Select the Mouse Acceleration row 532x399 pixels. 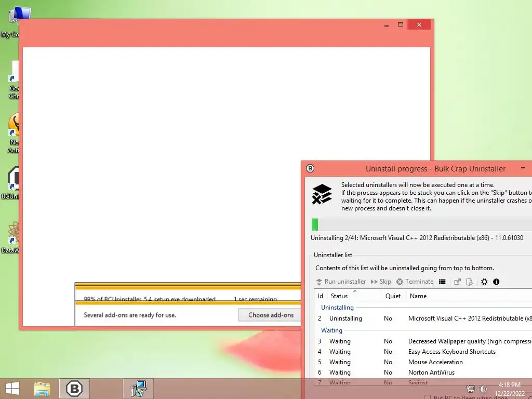(x=423, y=362)
